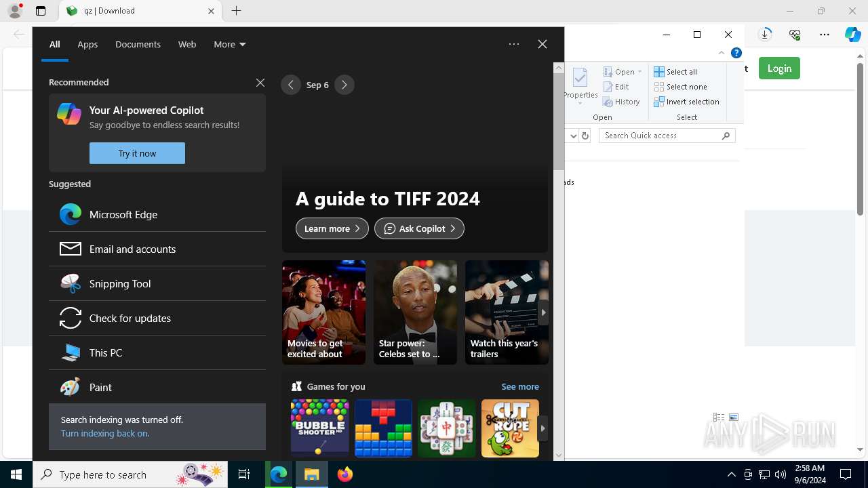Switch to Web search tab
868x488 pixels.
(x=187, y=44)
